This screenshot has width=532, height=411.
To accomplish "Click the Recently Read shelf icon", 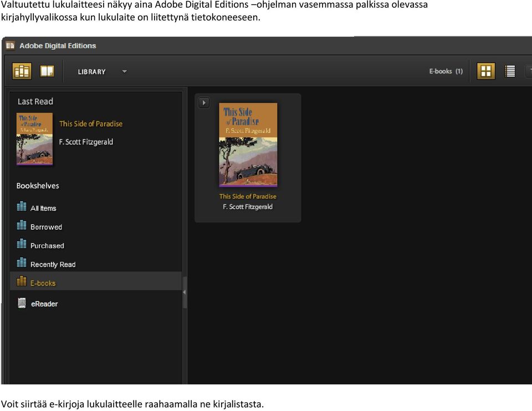I will tap(22, 262).
